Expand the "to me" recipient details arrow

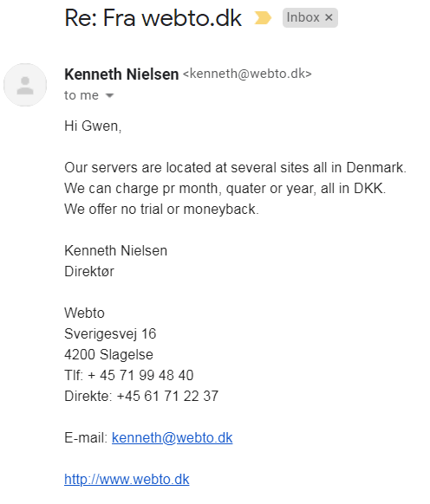[110, 95]
